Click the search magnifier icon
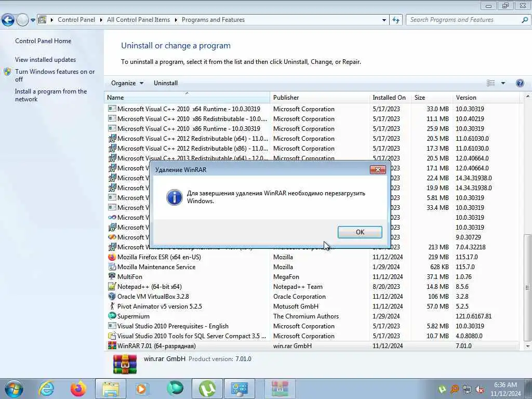532x399 pixels. pyautogui.click(x=525, y=20)
